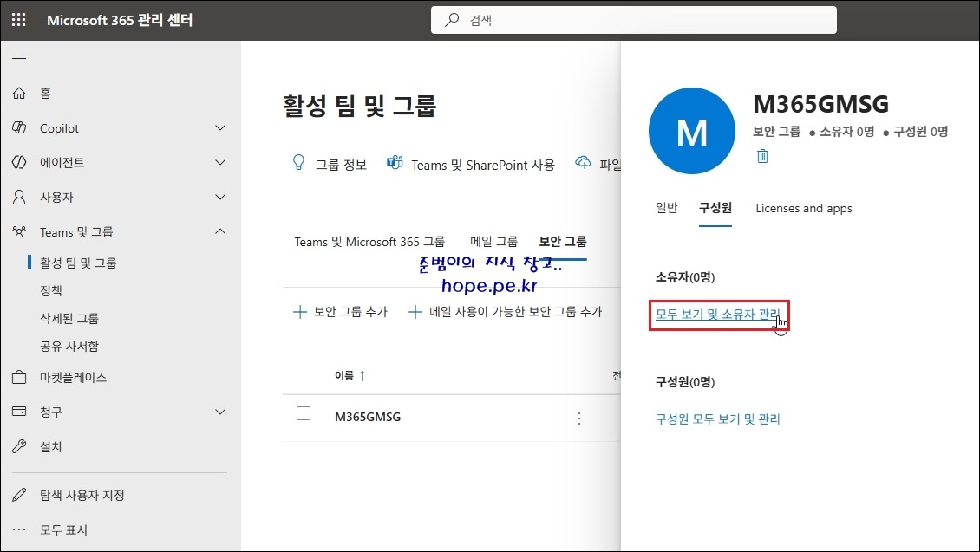The height and width of the screenshot is (552, 980).
Task: Expand the 에이전트 menu chevron
Action: point(220,162)
